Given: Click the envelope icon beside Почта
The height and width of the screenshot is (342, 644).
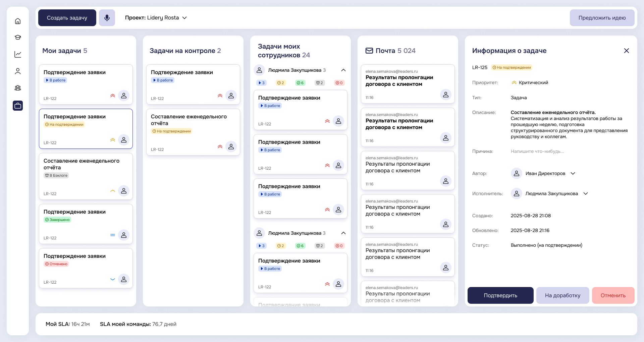Looking at the screenshot, I should tap(369, 51).
